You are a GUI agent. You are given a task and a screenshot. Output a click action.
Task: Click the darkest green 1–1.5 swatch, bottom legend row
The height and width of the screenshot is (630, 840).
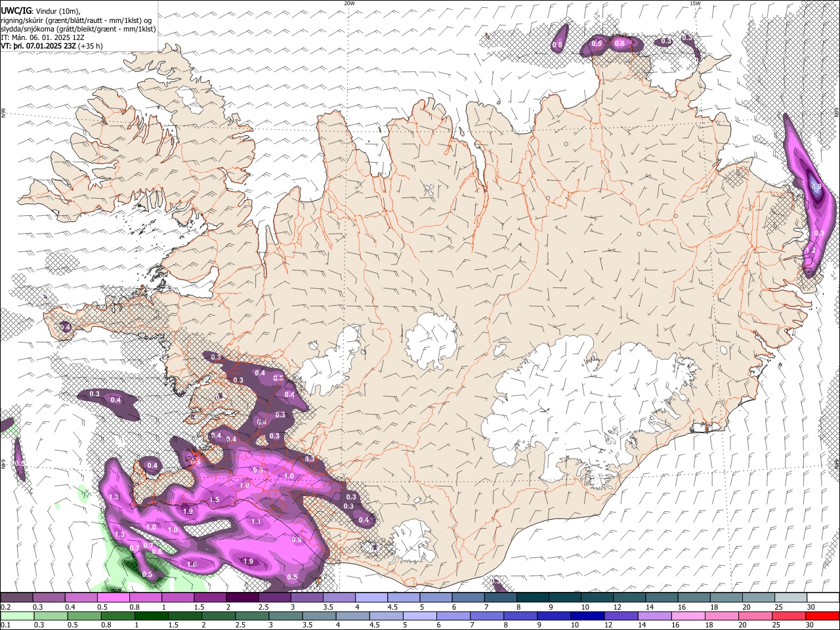pyautogui.click(x=151, y=616)
